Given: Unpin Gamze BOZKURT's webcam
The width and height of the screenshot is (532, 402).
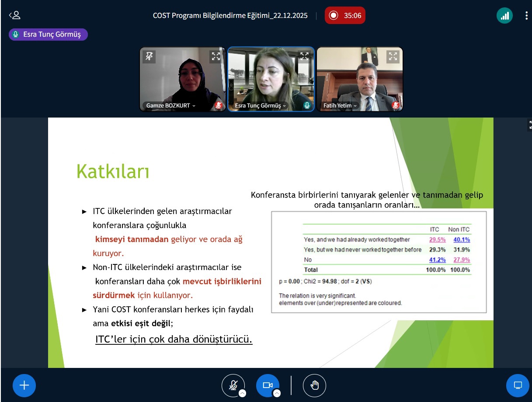Looking at the screenshot, I should pyautogui.click(x=150, y=56).
